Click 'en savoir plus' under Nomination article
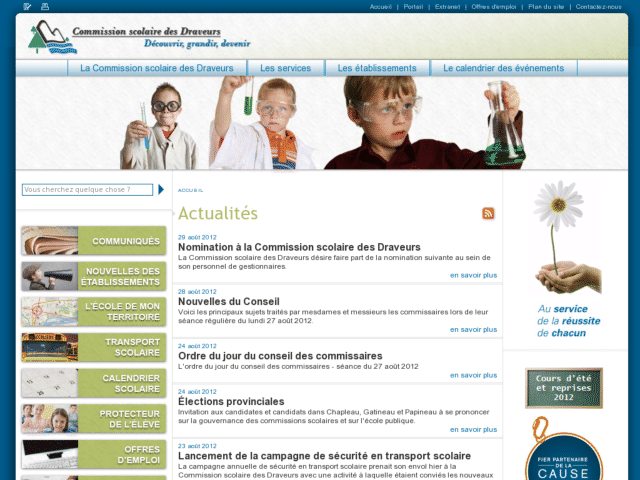Image resolution: width=640 pixels, height=480 pixels. (x=473, y=275)
